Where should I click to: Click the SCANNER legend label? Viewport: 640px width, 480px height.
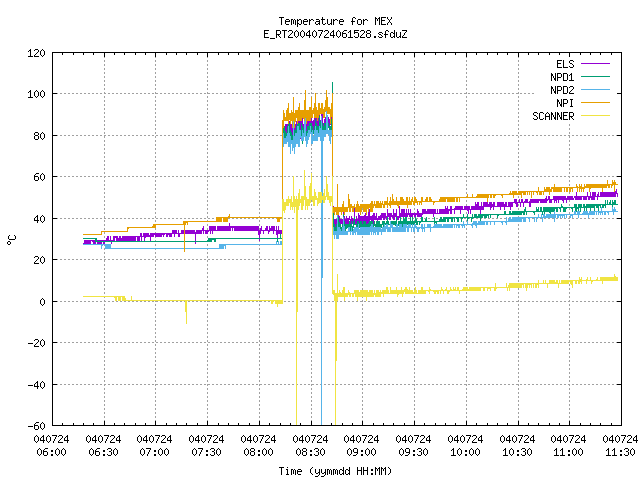553,116
